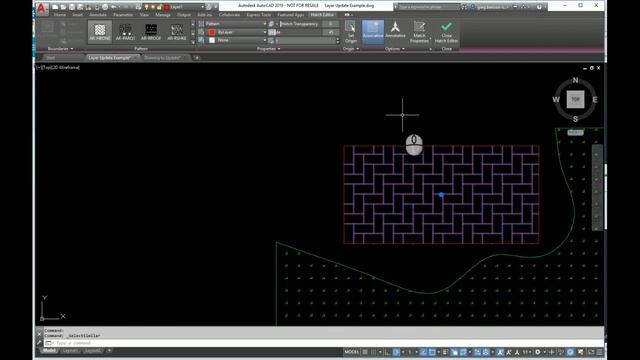This screenshot has height=360, width=640.
Task: Switch to the Layout2 tab
Action: (x=93, y=351)
